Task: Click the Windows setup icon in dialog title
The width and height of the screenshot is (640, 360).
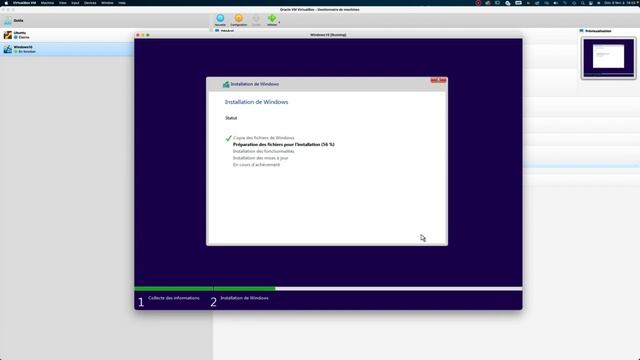Action: tap(226, 84)
